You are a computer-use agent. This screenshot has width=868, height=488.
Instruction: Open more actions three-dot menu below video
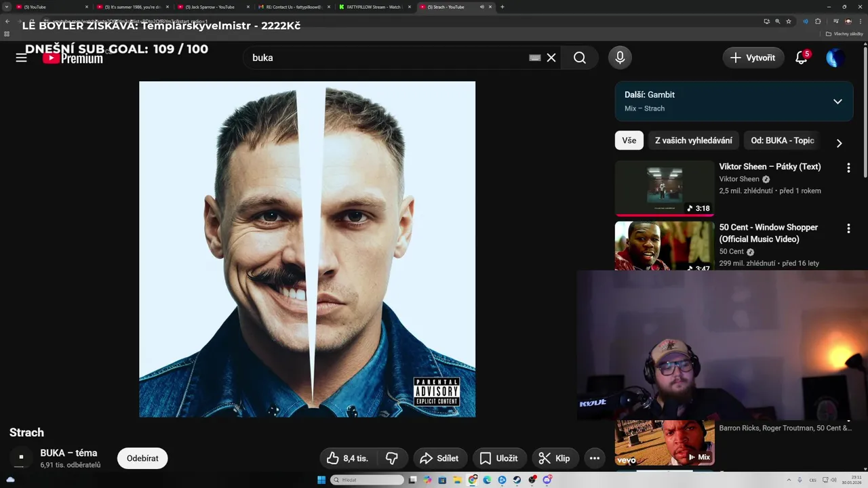(595, 458)
